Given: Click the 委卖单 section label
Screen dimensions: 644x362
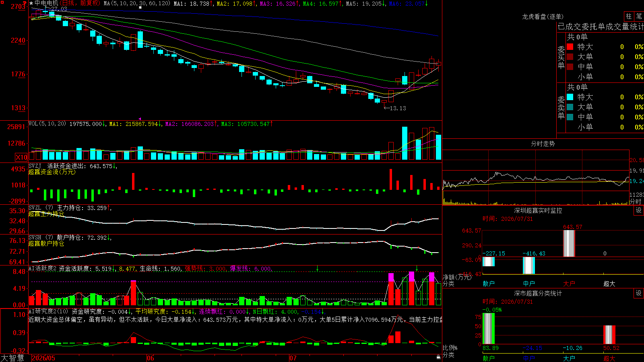Looking at the screenshot, I should pos(561,107).
